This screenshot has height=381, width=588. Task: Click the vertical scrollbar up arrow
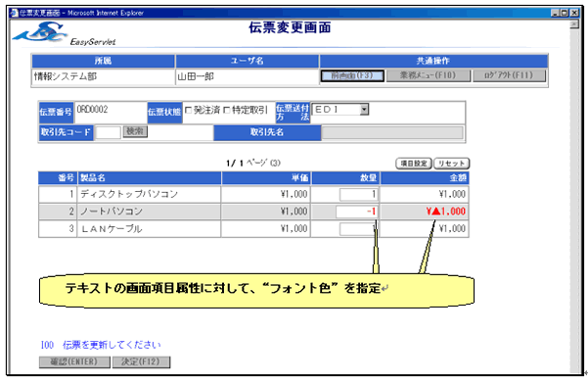(x=574, y=24)
